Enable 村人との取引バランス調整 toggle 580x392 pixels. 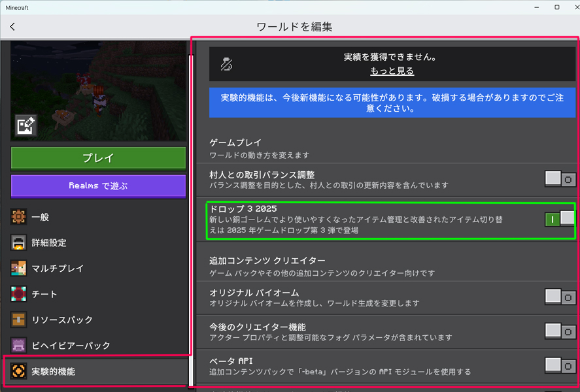560,179
